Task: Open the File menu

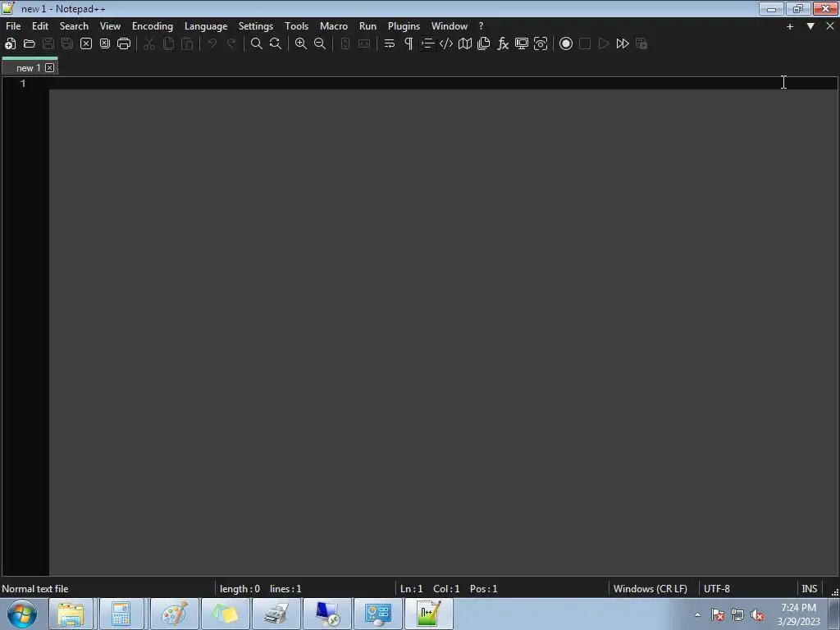Action: pos(13,26)
